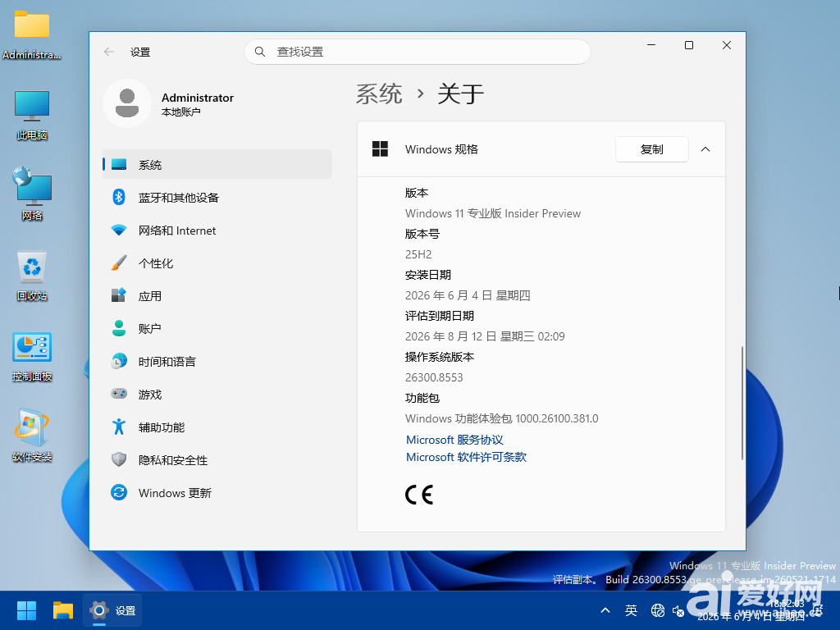
Task: Click the muted speaker tray icon
Action: [x=678, y=610]
